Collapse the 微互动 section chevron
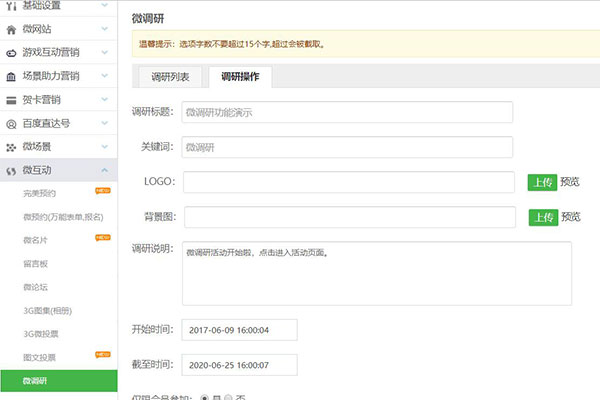Screen dimensions: 600x400 click(x=104, y=170)
